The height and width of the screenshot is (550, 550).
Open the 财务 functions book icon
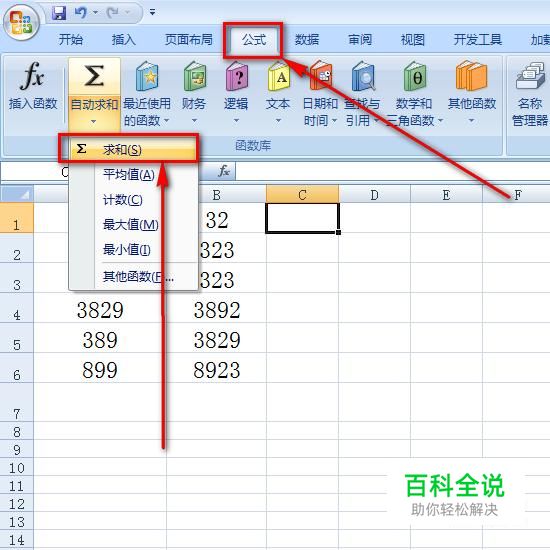pos(195,77)
